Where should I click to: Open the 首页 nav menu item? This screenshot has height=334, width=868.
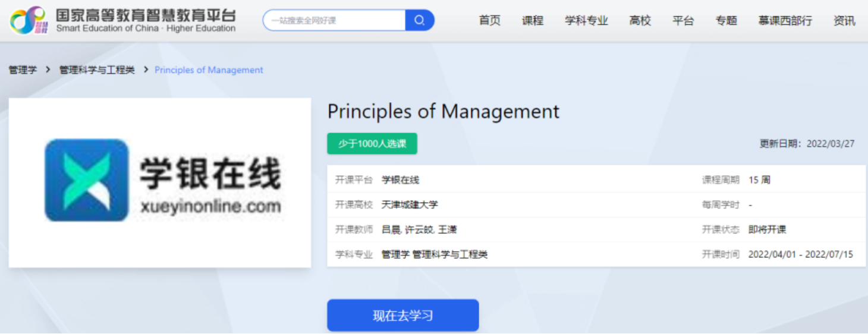pyautogui.click(x=489, y=21)
